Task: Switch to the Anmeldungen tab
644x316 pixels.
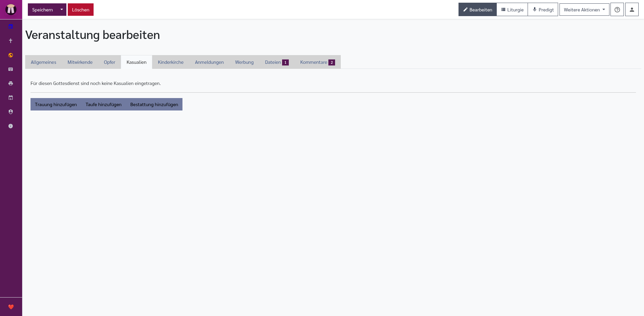Action: click(209, 62)
